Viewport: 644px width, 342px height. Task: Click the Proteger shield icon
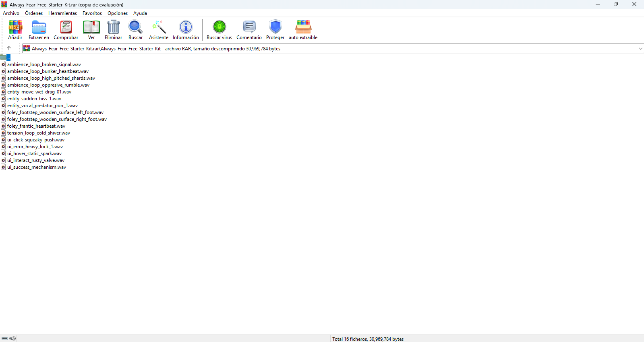point(275,30)
